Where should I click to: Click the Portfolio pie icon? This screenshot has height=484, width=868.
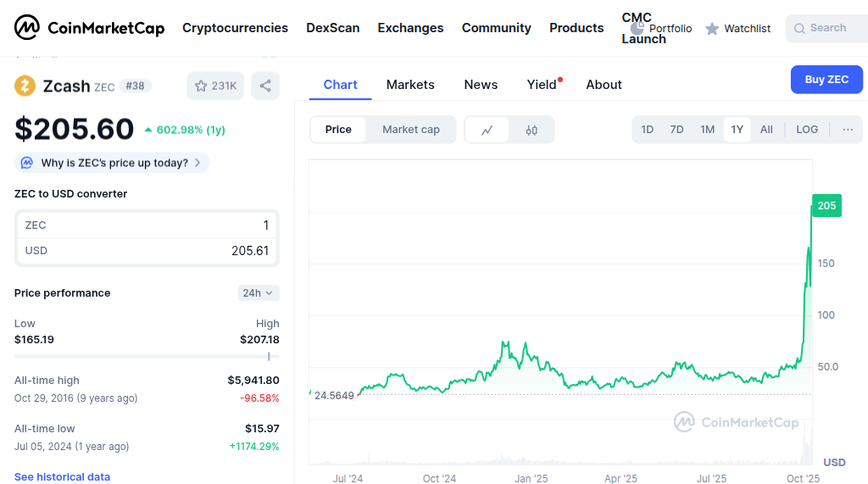pos(637,28)
